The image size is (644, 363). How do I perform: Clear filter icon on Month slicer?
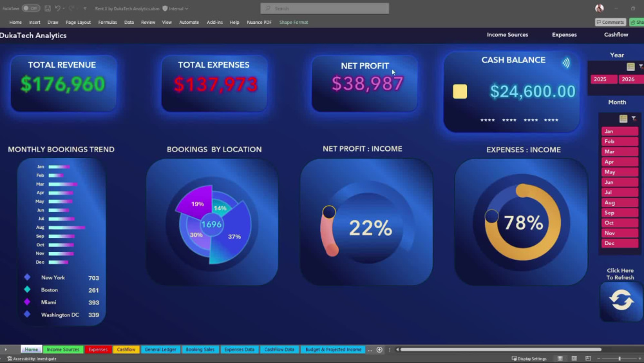click(634, 119)
